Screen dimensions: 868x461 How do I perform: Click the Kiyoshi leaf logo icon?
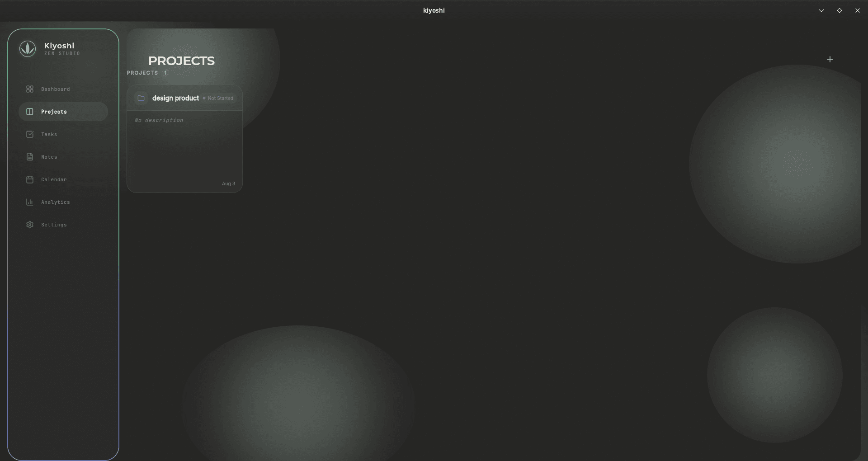[x=28, y=48]
